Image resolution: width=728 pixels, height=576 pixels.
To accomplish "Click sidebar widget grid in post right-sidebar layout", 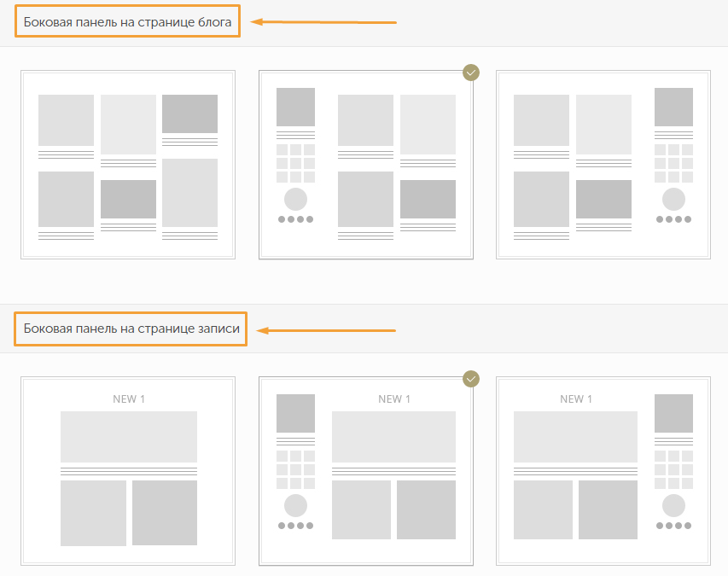I will 673,469.
